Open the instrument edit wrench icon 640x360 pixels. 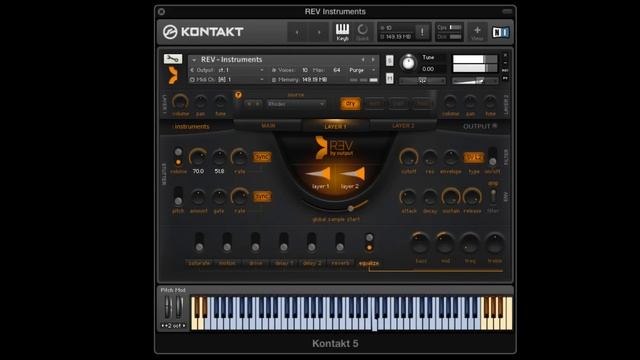tap(173, 59)
